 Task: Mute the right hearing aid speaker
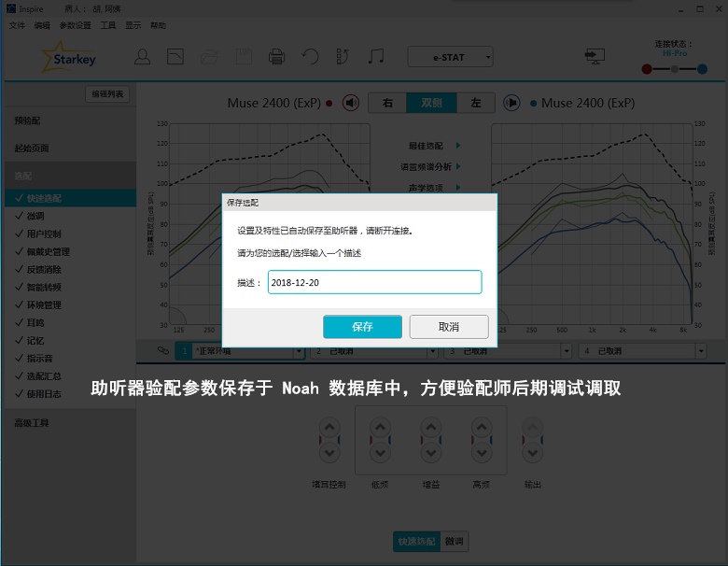click(350, 103)
